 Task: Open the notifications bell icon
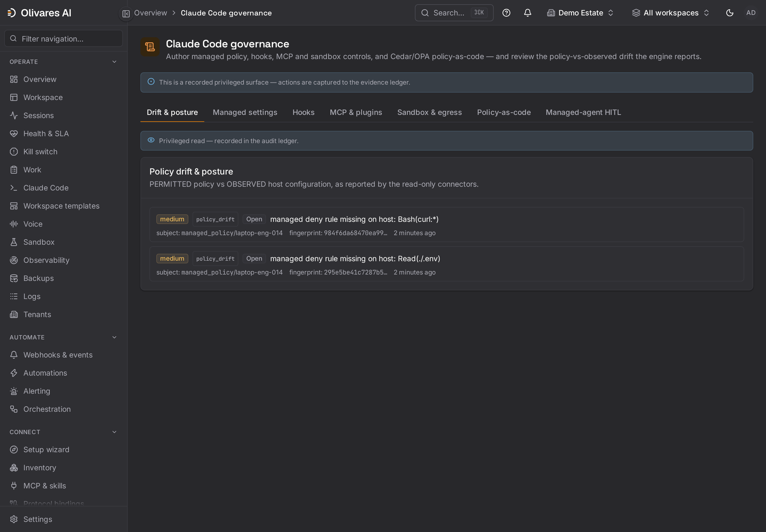click(x=527, y=13)
